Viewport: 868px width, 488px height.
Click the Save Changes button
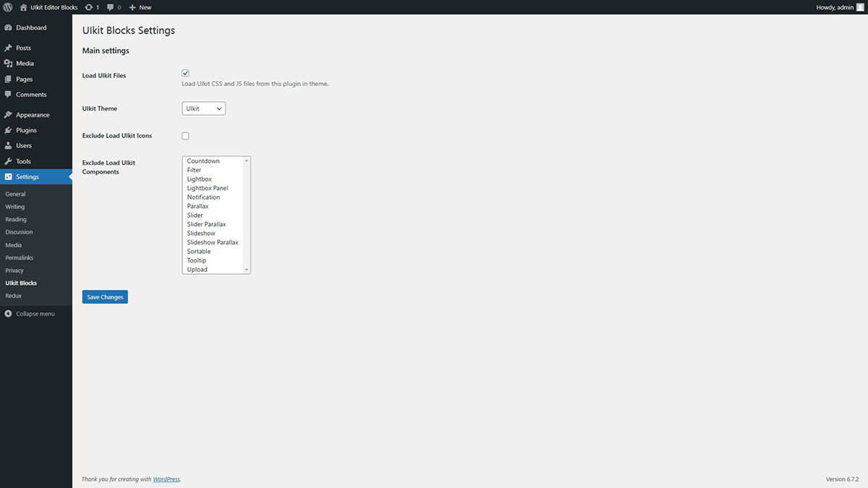(x=105, y=297)
